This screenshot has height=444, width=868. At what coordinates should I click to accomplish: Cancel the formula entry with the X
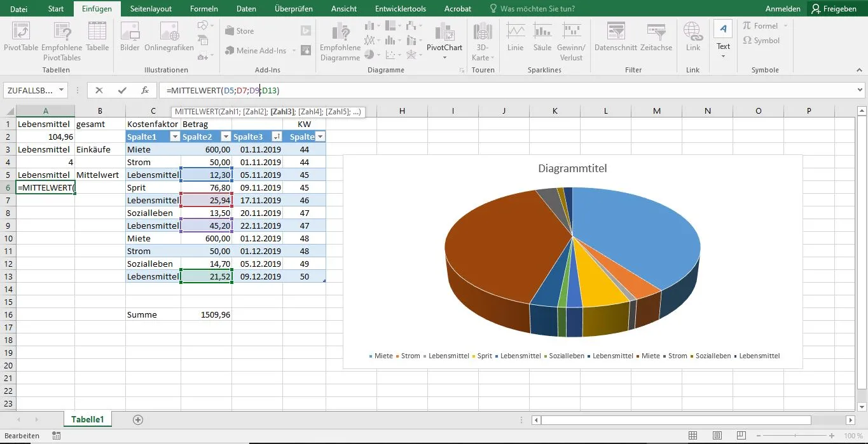pos(99,90)
